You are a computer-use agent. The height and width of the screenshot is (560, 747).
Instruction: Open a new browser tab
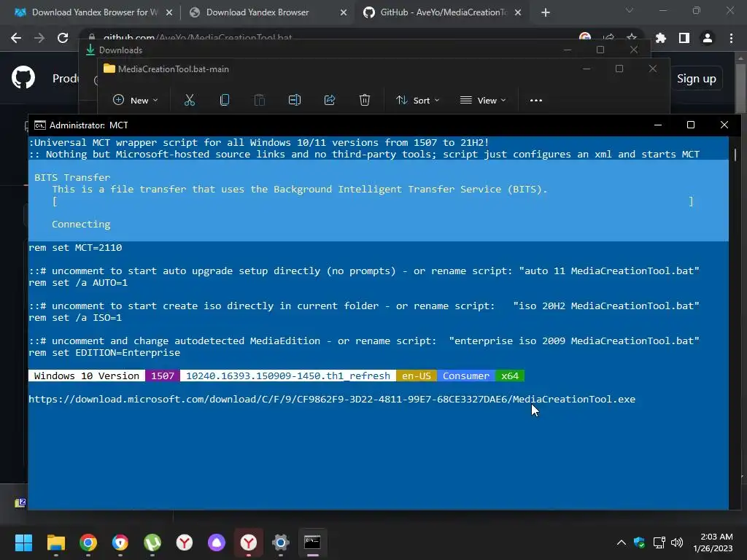click(x=546, y=13)
